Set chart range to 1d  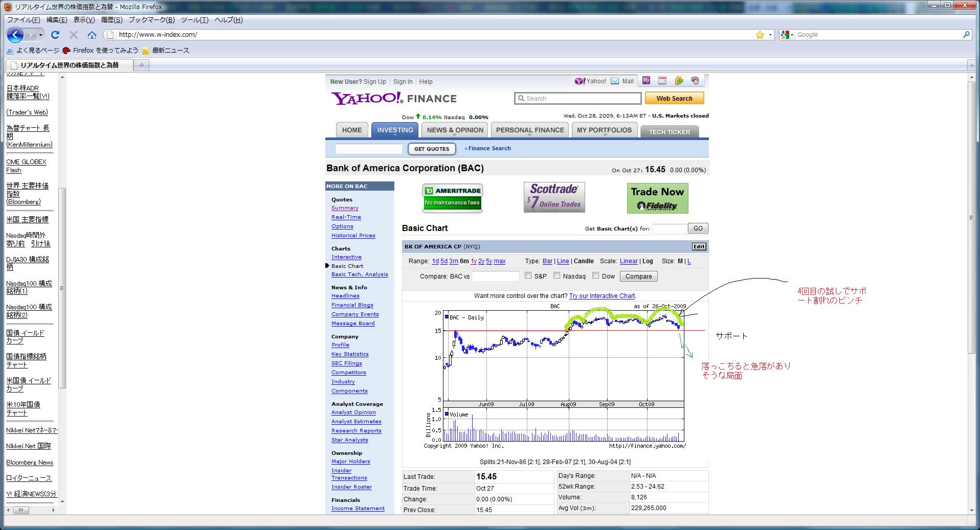tap(435, 261)
